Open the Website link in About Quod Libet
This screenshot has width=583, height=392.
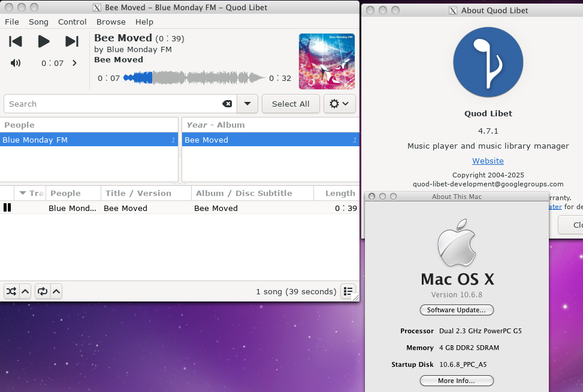(488, 161)
